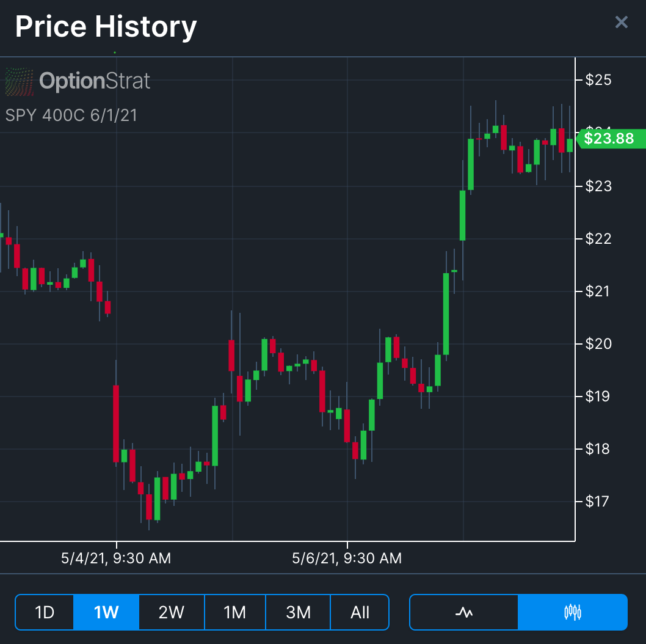This screenshot has height=644, width=646.
Task: Click the chart type selector group
Action: click(x=516, y=612)
